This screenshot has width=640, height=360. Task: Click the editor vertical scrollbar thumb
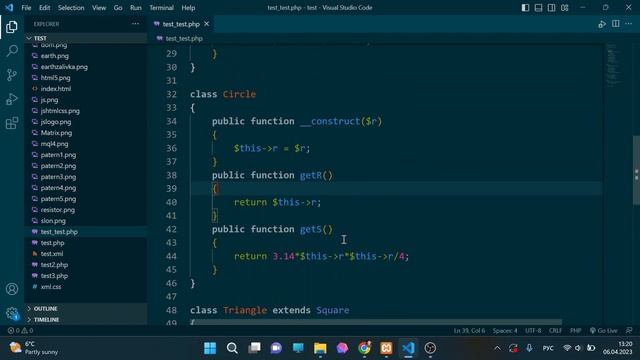click(x=636, y=170)
